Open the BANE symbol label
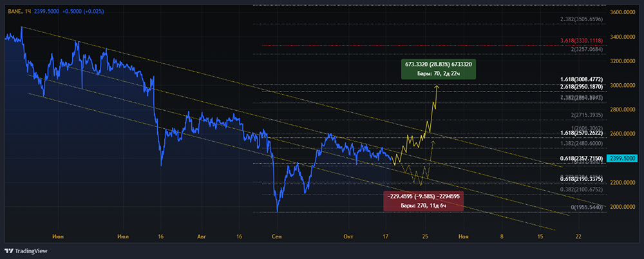644x259 pixels. 14,12
